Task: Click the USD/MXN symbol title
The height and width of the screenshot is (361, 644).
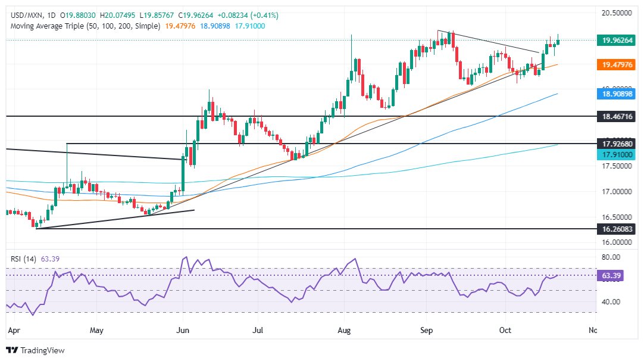Action: tap(27, 15)
